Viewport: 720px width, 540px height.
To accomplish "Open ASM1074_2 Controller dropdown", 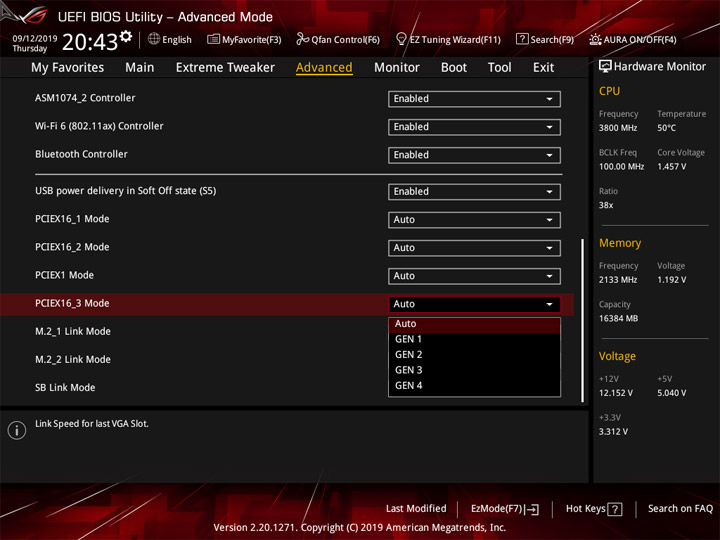I will 474,99.
